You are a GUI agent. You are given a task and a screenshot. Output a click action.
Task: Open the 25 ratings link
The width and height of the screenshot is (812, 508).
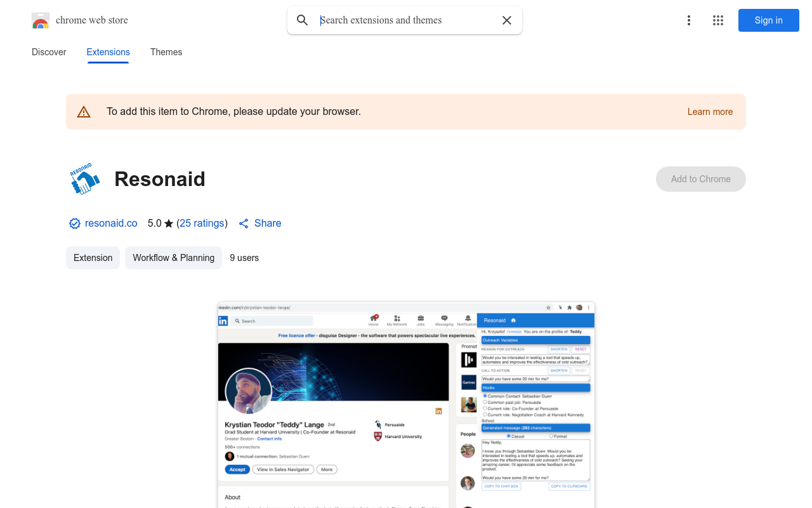pyautogui.click(x=202, y=224)
